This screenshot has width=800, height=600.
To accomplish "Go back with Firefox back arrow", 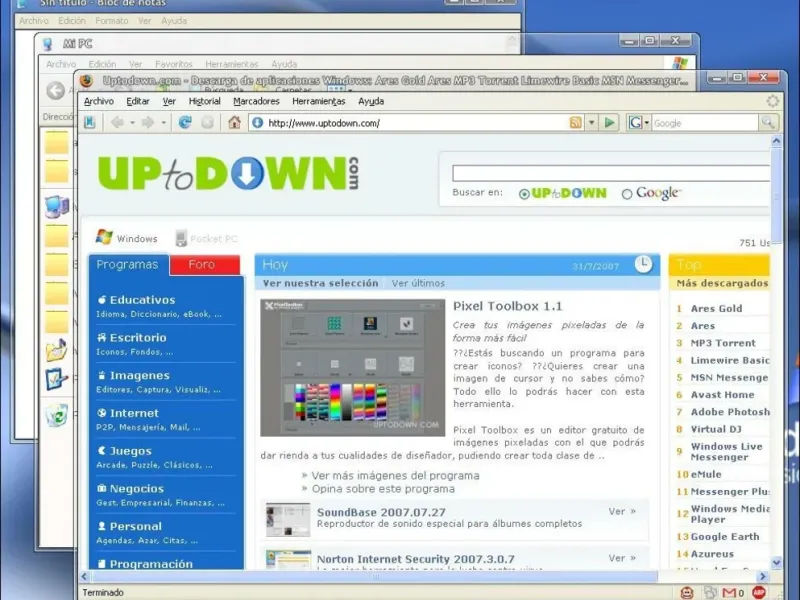I will click(x=117, y=122).
